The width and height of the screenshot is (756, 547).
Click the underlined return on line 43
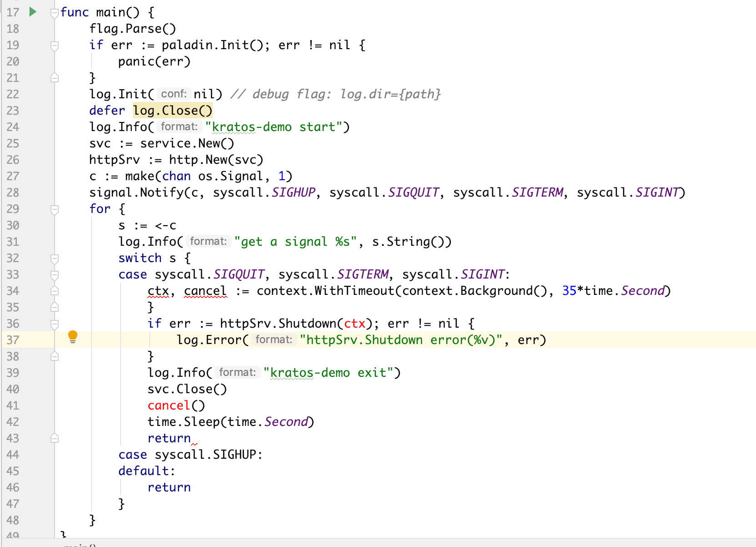169,438
